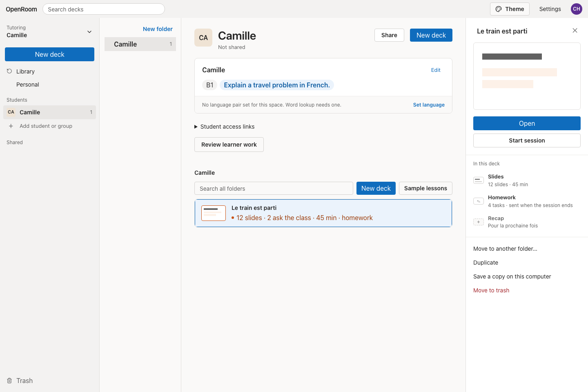
Task: Click the Library refresh icon
Action: coord(9,71)
